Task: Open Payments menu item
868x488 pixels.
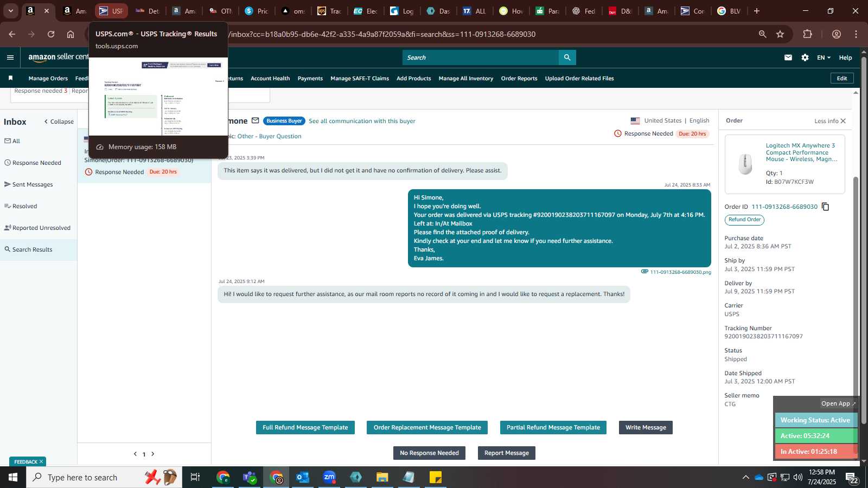Action: point(310,79)
